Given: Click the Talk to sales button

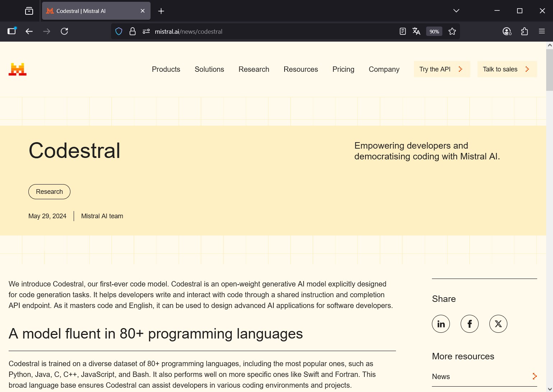Looking at the screenshot, I should click(x=507, y=69).
